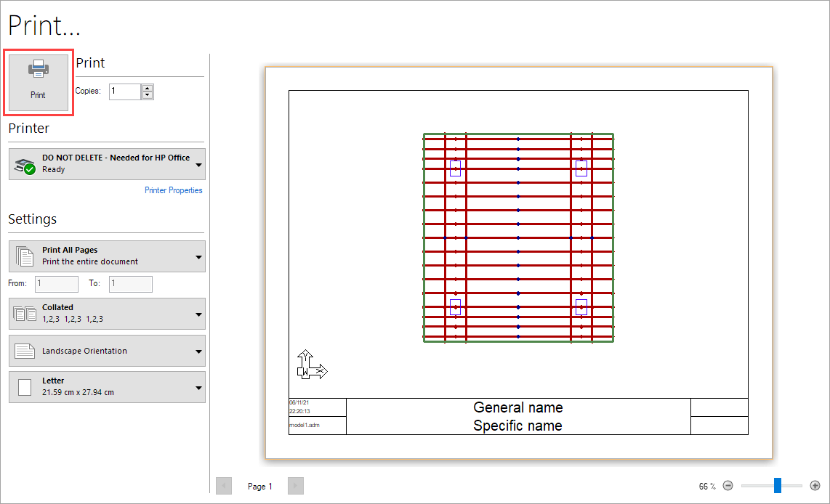Open the printer selection dropdown
Viewport: 830px width, 504px height.
(198, 164)
